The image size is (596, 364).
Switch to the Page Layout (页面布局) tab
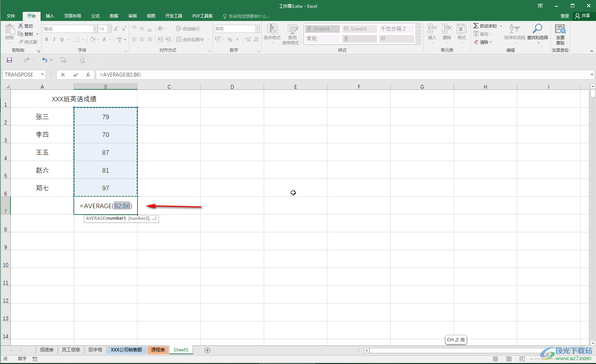pos(73,16)
